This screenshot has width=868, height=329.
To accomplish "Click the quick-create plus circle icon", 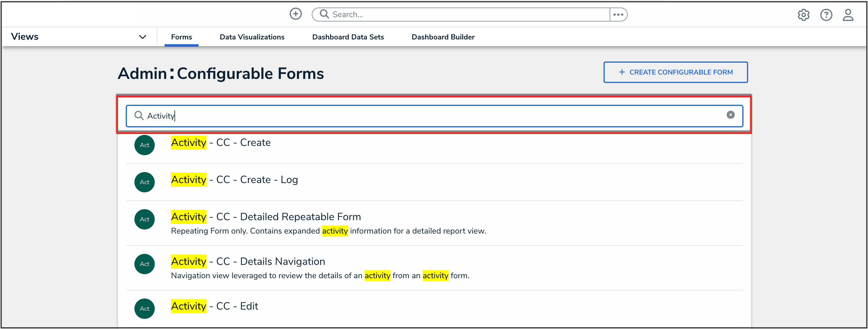I will pos(296,14).
